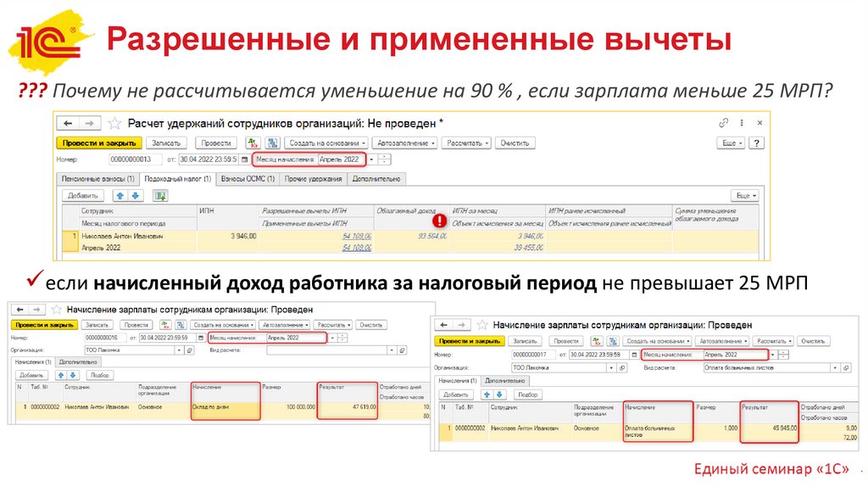The image size is (868, 487).
Task: Expand Рассчитать menu in Расчет удержаний
Action: tap(468, 143)
